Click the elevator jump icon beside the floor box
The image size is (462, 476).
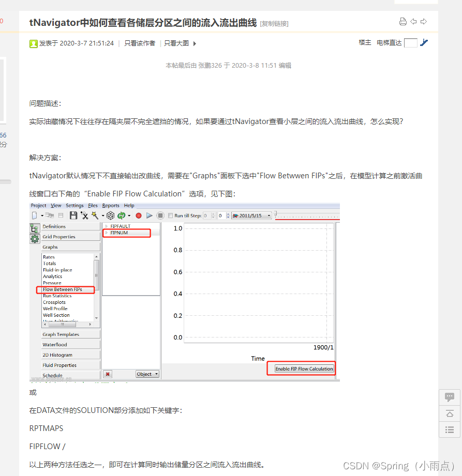(x=424, y=43)
